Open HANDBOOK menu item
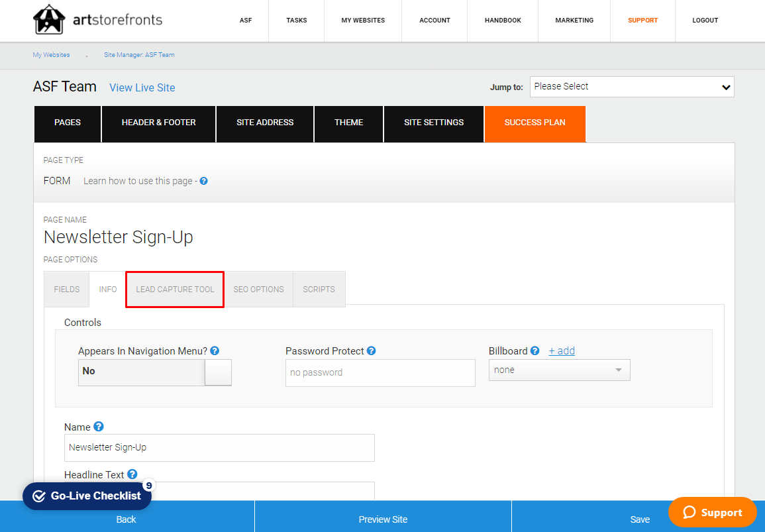This screenshot has height=532, width=765. (x=503, y=21)
